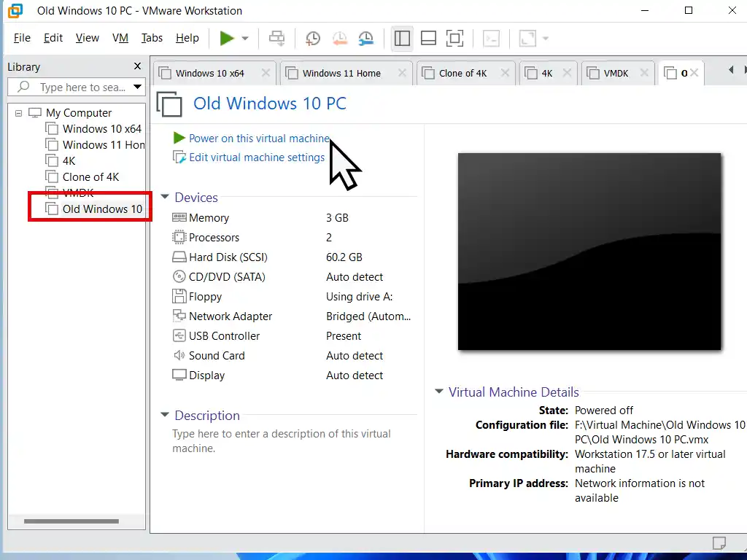This screenshot has width=747, height=560.
Task: Open the VM menu
Action: tap(120, 38)
